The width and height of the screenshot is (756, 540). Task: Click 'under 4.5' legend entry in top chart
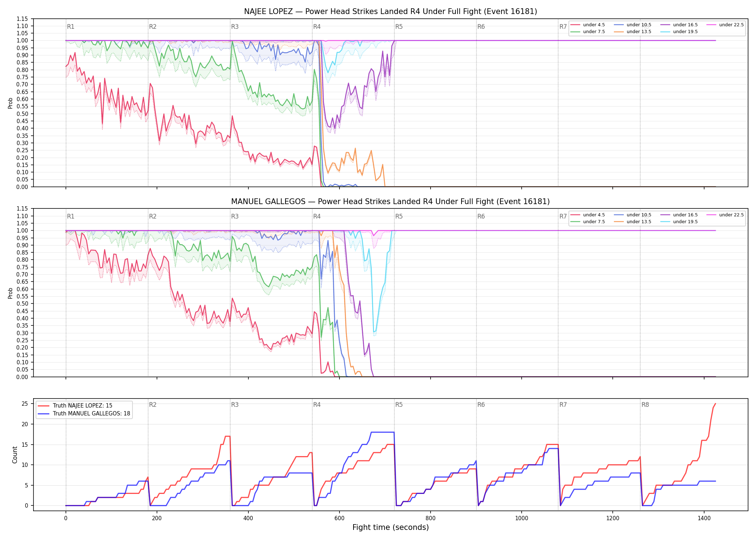pyautogui.click(x=588, y=25)
